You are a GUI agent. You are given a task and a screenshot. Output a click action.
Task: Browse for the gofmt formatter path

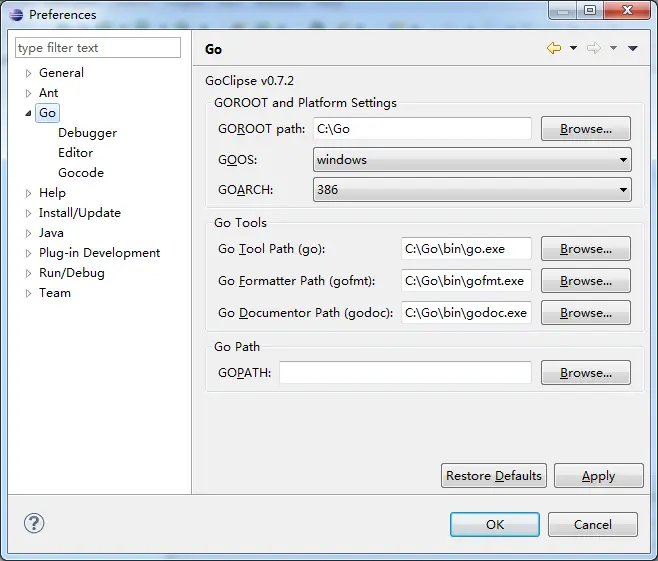click(585, 281)
